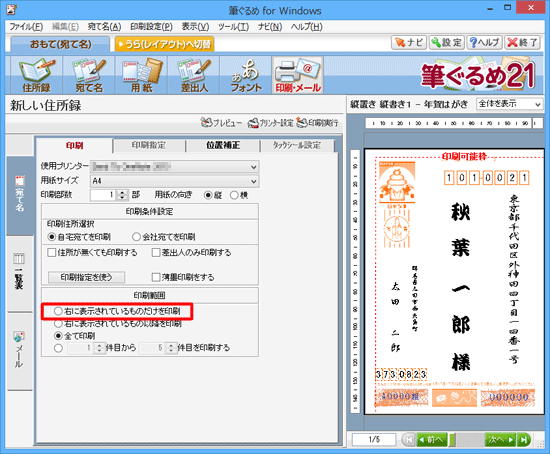Open the 印刷設定(P) menu
This screenshot has height=454, width=550.
[x=151, y=27]
